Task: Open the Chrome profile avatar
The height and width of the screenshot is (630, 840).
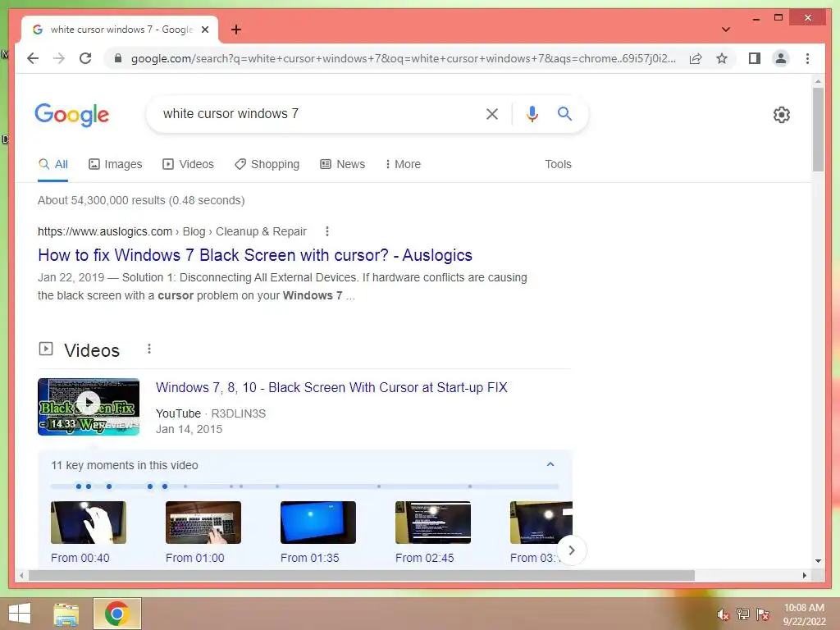Action: pos(781,58)
